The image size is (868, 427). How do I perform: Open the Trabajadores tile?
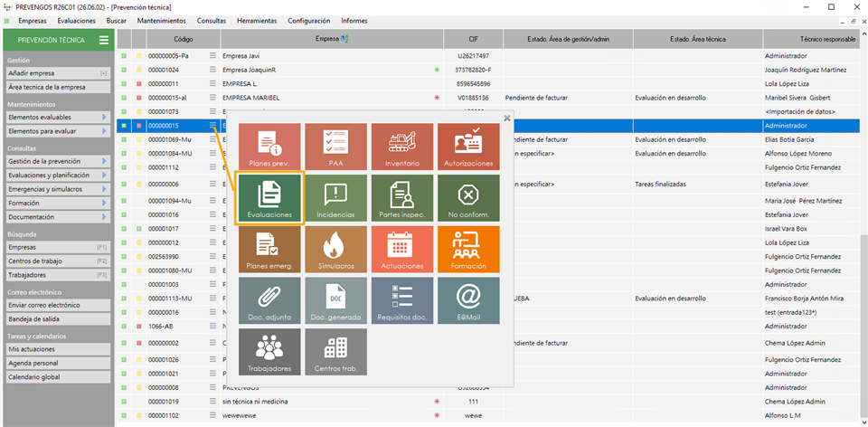269,352
